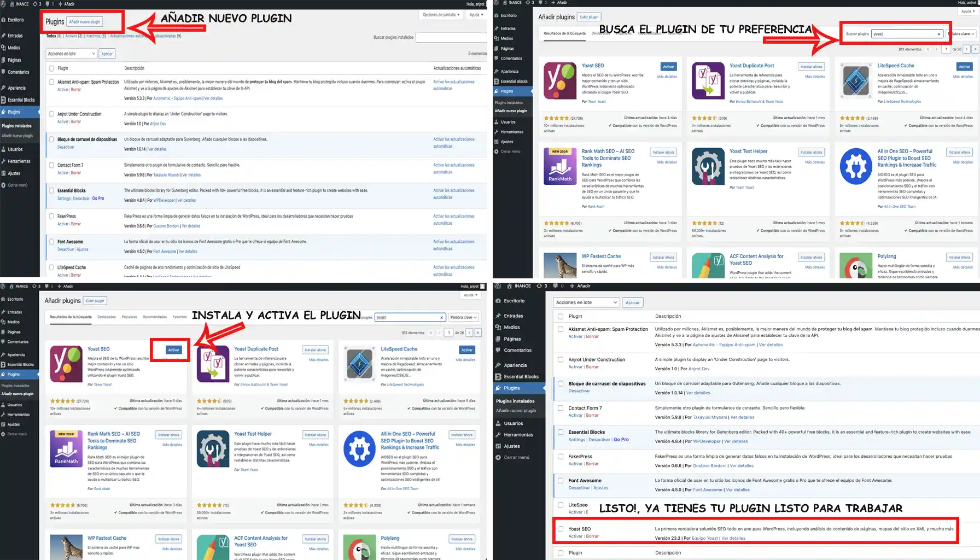Viewport: 980px width, 560px height.
Task: Open Ajustes icon in the 'Listo' screenshot sidebar
Action: click(498, 446)
